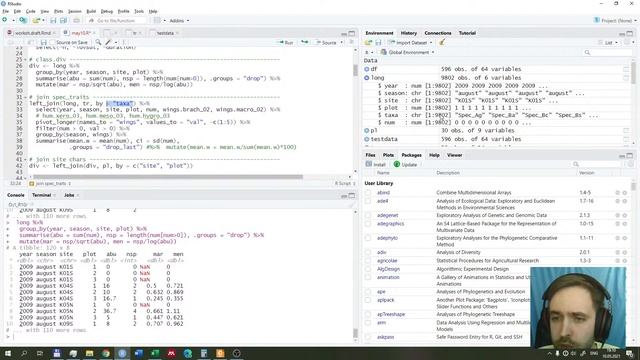This screenshot has height=360, width=640.
Task: Open the List view mode dropdown
Action: click(x=608, y=42)
